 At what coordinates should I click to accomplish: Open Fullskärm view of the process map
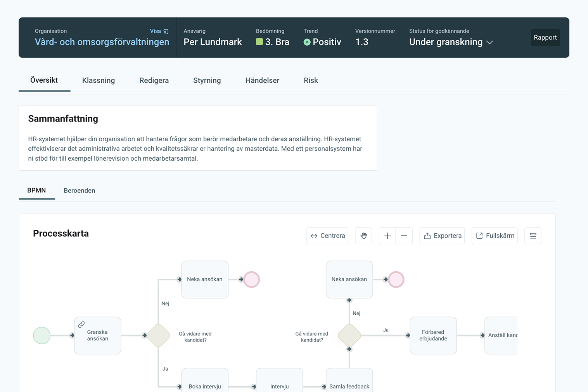tap(495, 236)
